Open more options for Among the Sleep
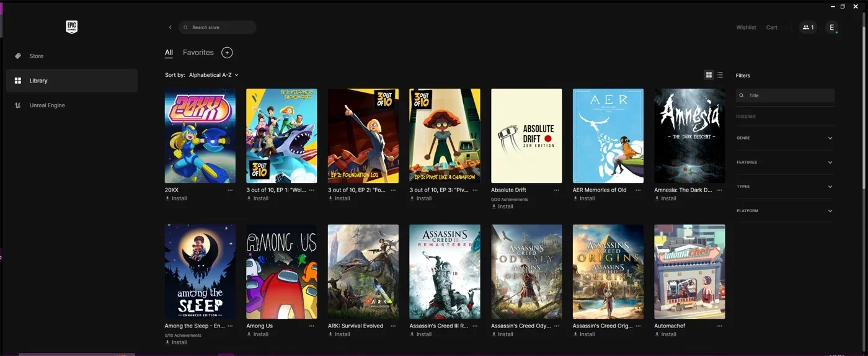Screen dimensions: 868x356 pos(230,326)
